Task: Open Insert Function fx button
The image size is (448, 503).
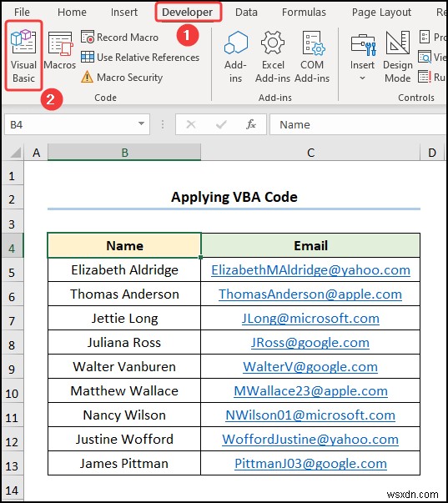Action: [x=251, y=124]
